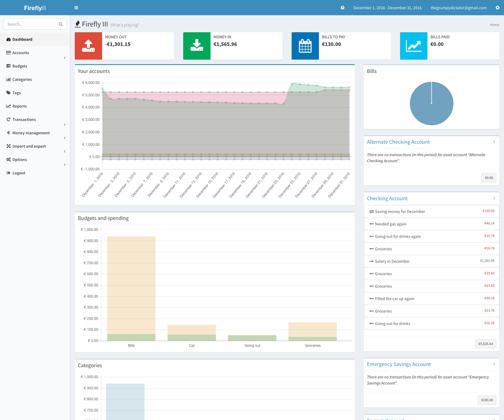Click the plus icon in top bar
Screen dimensions: 504x420
point(497,8)
